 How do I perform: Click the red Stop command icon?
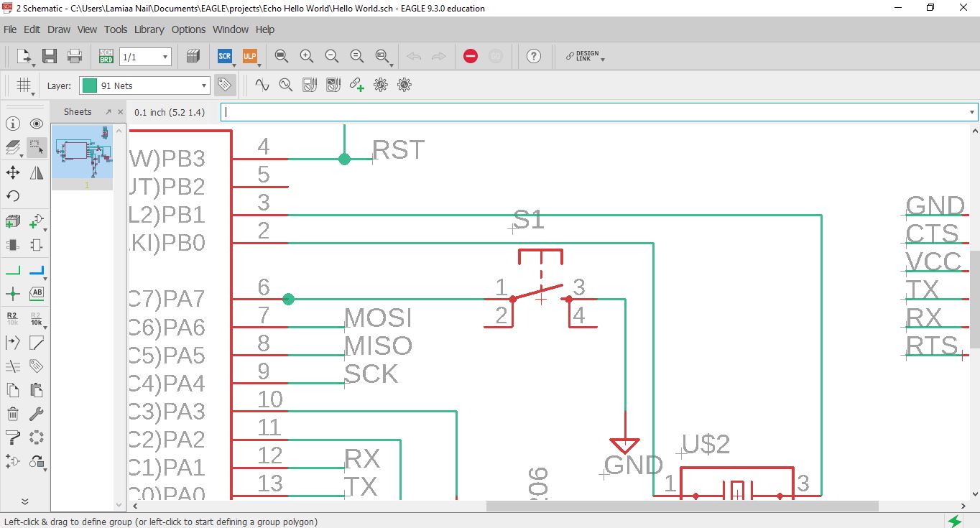pos(471,56)
